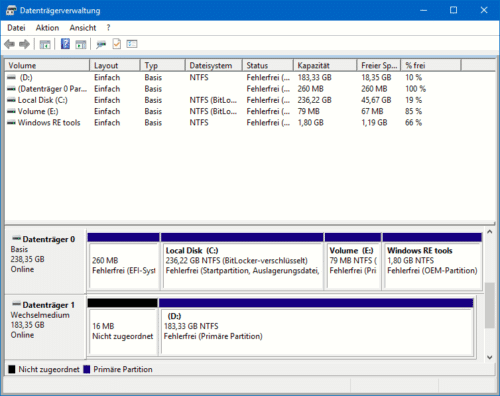This screenshot has width=500, height=396.
Task: Open the ? help menu
Action: pyautogui.click(x=108, y=28)
